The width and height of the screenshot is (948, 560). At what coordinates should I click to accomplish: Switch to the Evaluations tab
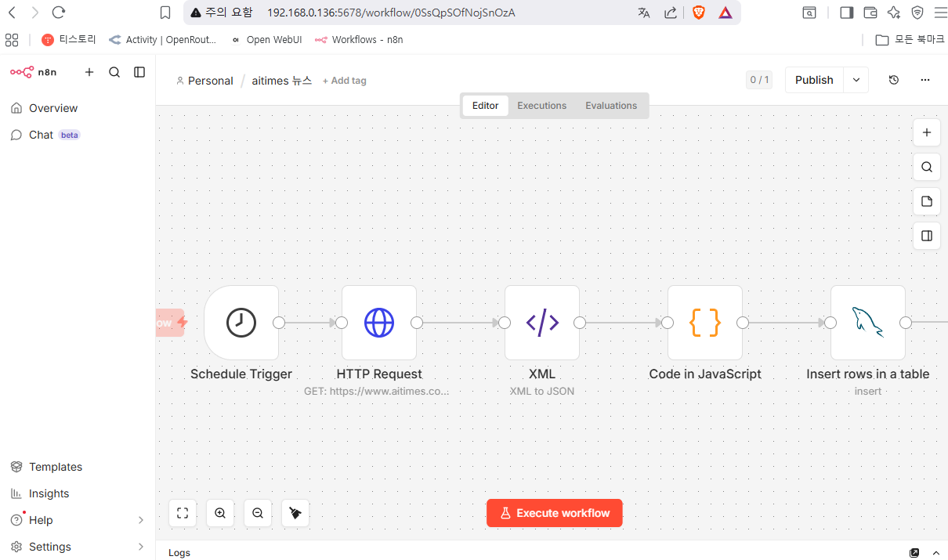click(611, 106)
